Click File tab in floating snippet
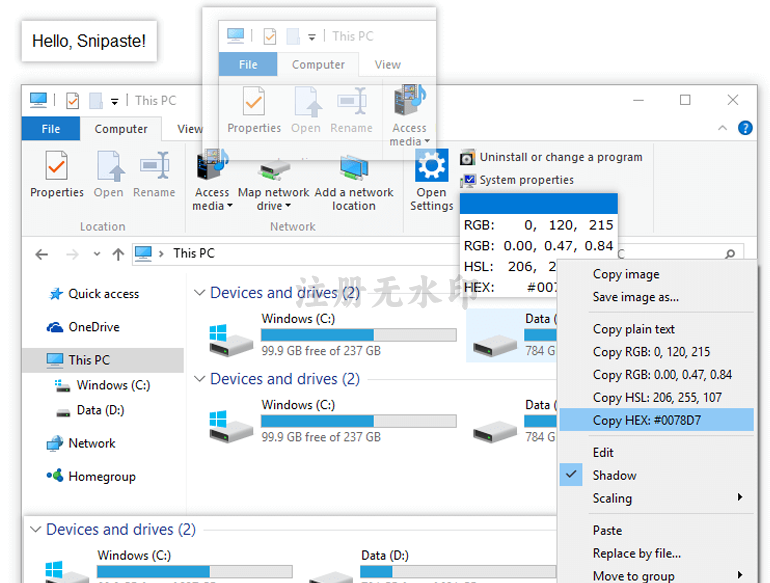The width and height of the screenshot is (770, 583). [248, 64]
